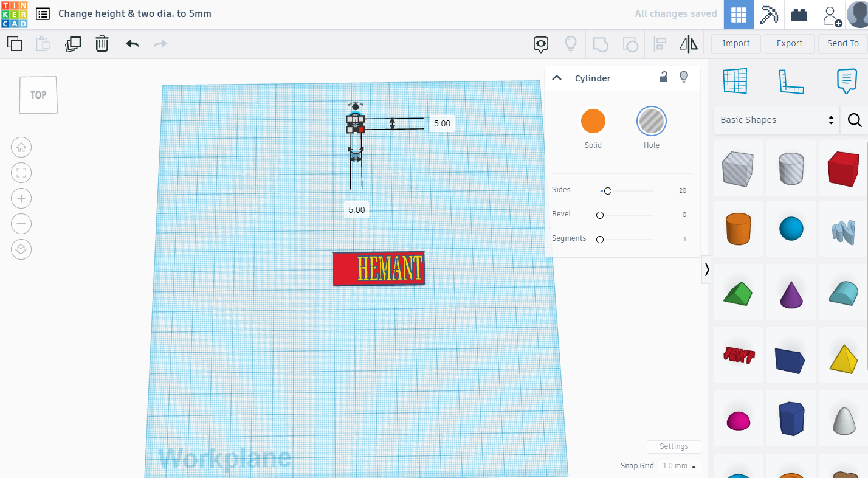Go to home view

(21, 147)
